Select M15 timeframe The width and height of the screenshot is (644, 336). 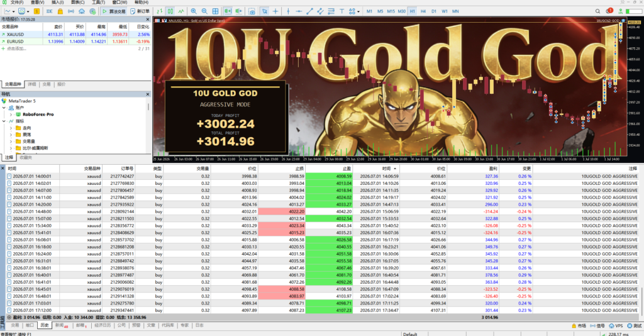point(391,11)
